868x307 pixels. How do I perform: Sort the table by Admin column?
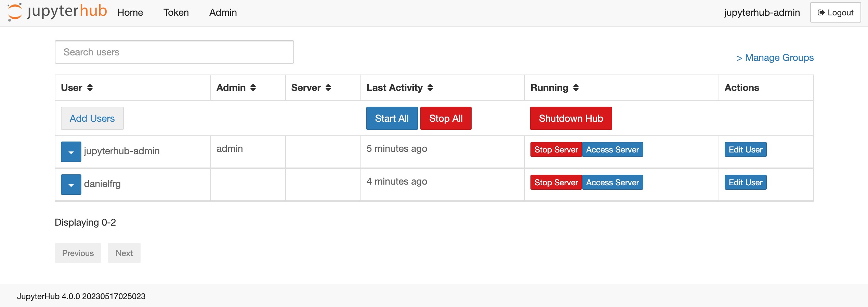click(x=253, y=88)
